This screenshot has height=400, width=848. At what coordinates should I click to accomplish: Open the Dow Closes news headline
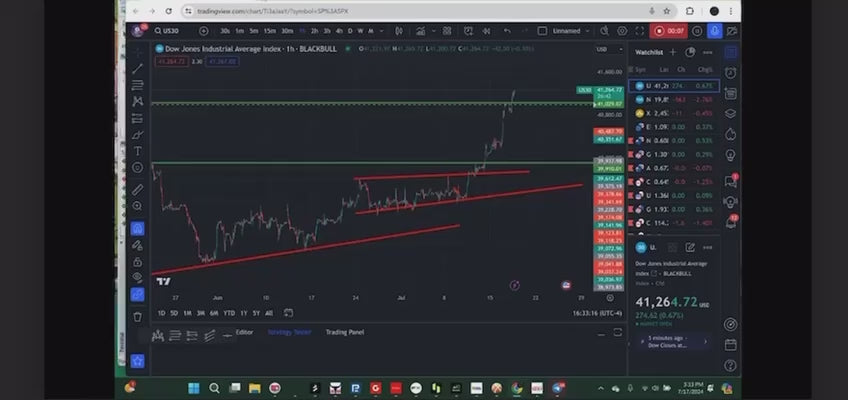point(673,342)
